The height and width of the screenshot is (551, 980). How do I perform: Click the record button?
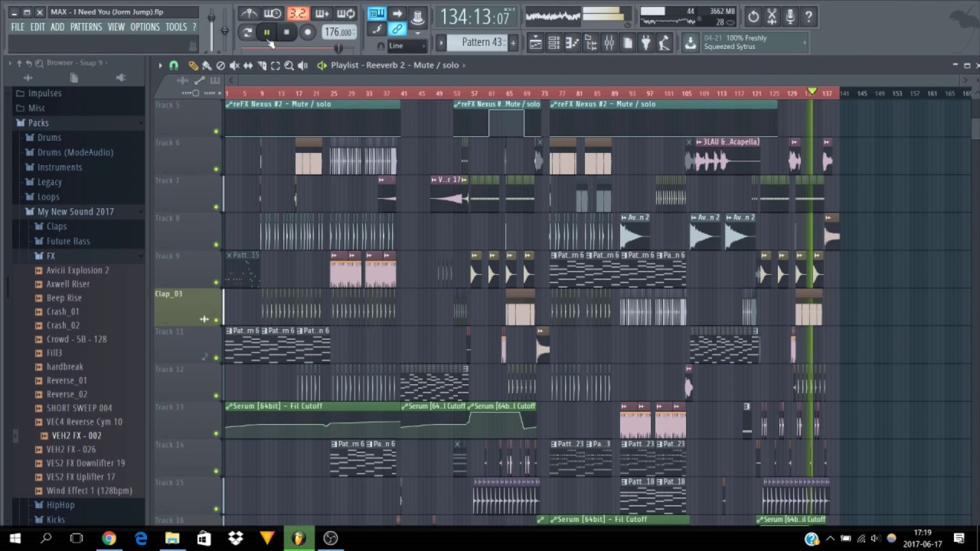tap(307, 32)
